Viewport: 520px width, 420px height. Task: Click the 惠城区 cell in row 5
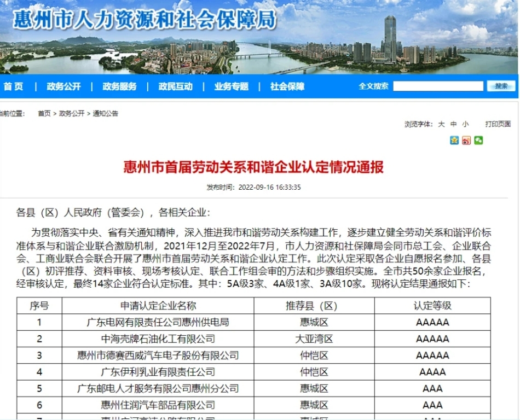pos(314,388)
